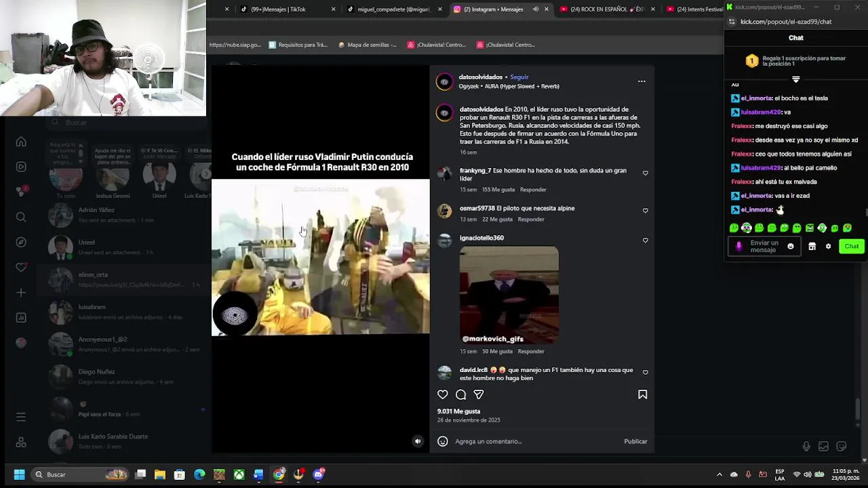Share the post via paper plane icon
This screenshot has width=868, height=488.
point(479,394)
